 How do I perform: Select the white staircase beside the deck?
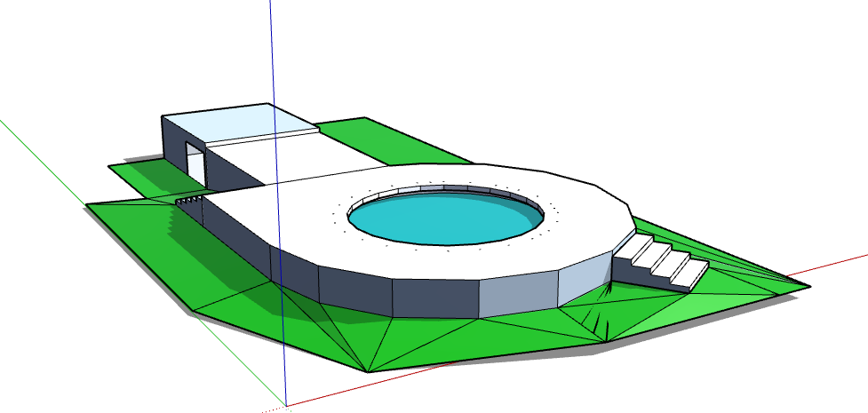pos(660,261)
